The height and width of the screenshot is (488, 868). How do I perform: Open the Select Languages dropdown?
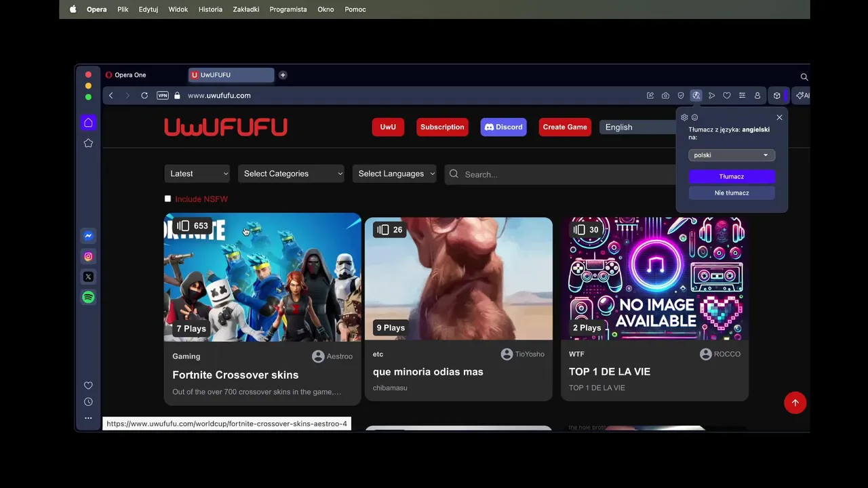point(395,174)
